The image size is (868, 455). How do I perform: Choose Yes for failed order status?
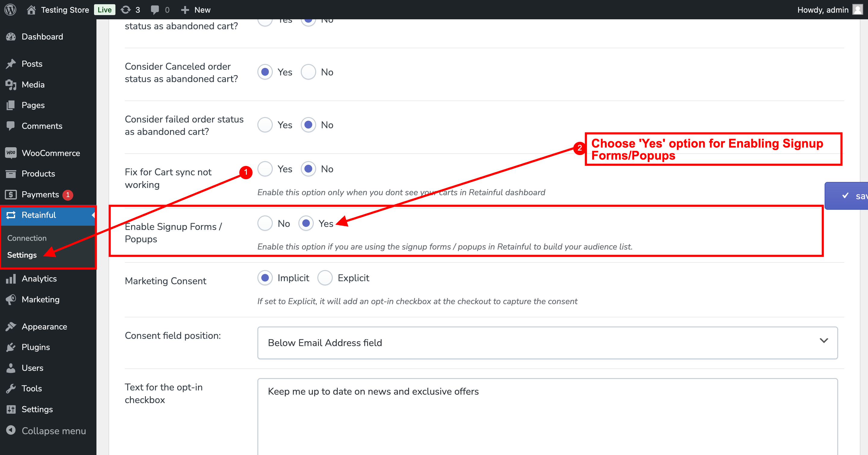click(265, 125)
